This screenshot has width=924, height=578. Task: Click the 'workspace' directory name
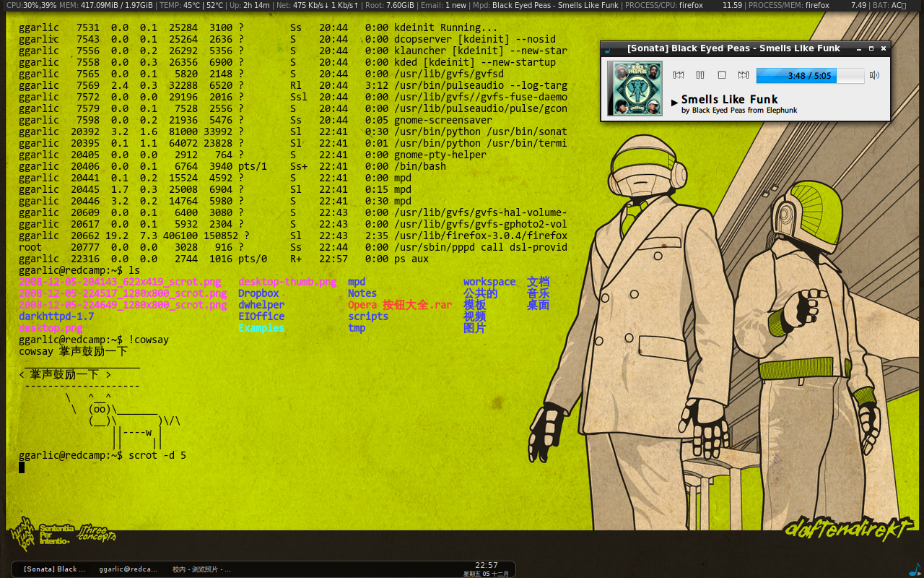[489, 282]
